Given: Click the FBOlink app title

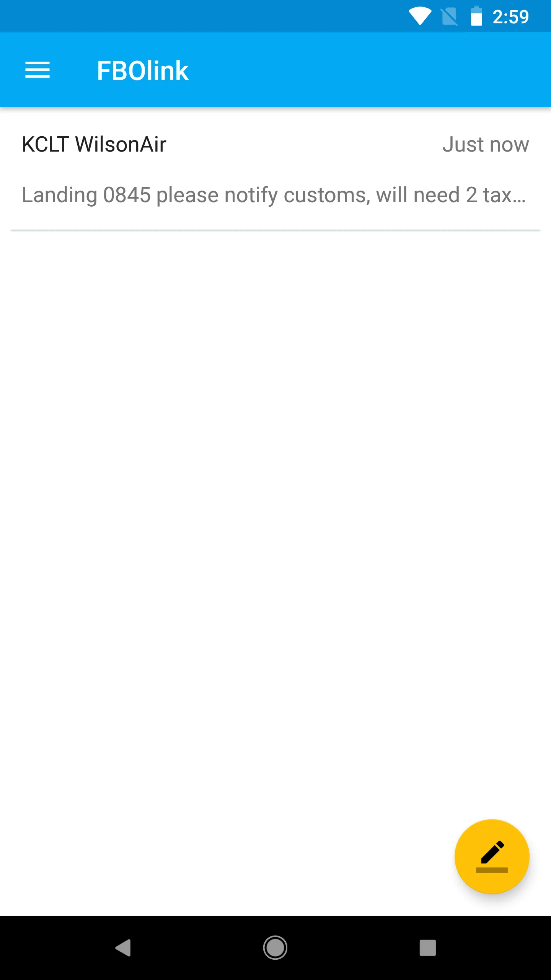Looking at the screenshot, I should point(143,71).
